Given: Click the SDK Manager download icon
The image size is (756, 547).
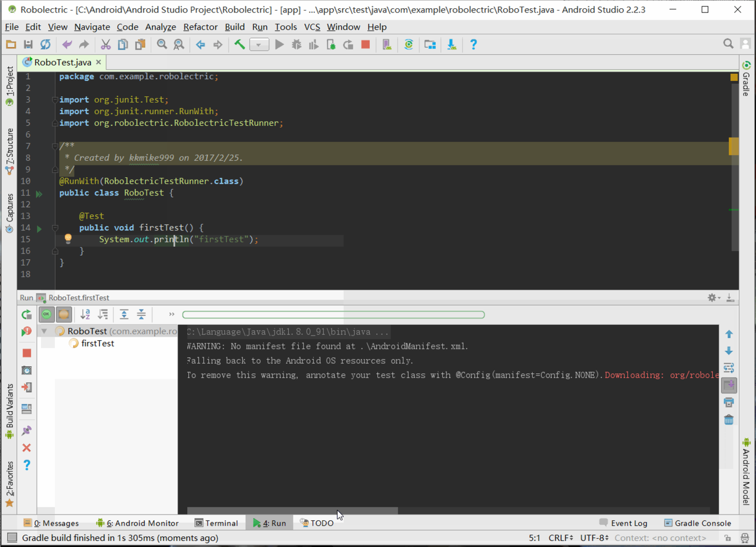Looking at the screenshot, I should point(451,44).
